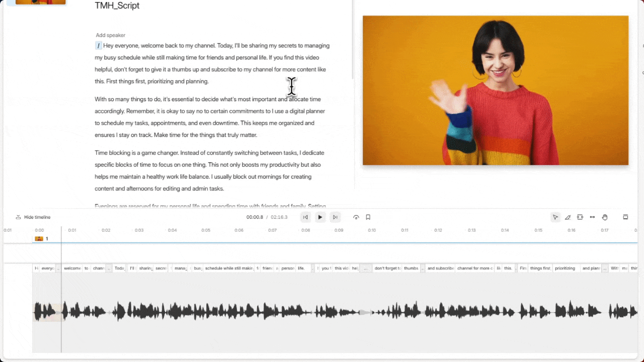Hide the timeline
The width and height of the screenshot is (644, 362).
pyautogui.click(x=33, y=217)
